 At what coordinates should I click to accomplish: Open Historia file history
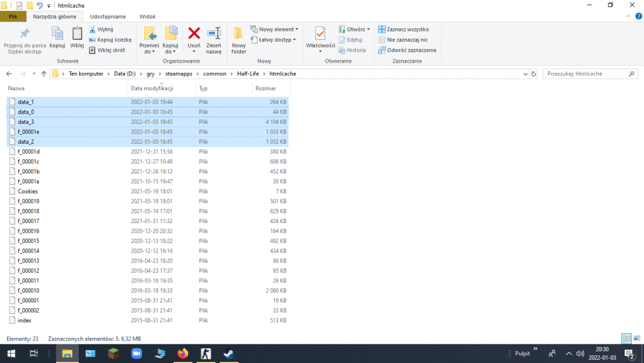[x=352, y=50]
